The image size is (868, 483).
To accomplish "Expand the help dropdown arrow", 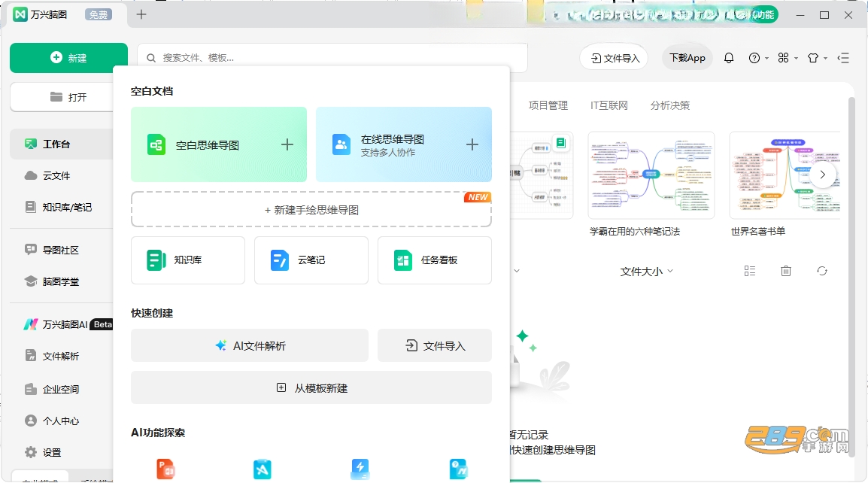I will [766, 58].
